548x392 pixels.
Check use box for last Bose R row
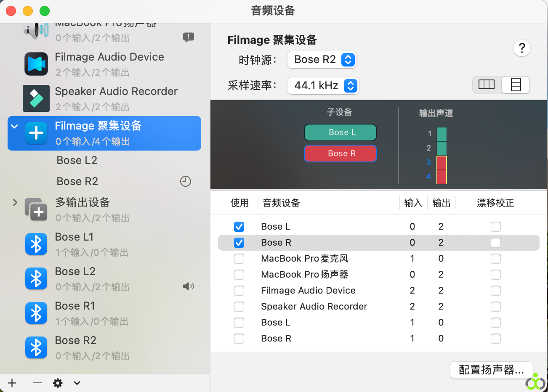click(239, 339)
